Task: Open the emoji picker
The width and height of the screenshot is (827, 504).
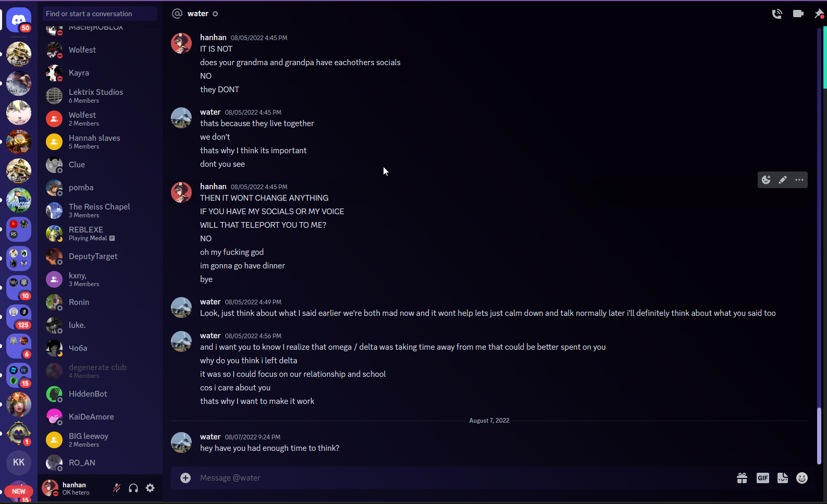Action: tap(802, 478)
